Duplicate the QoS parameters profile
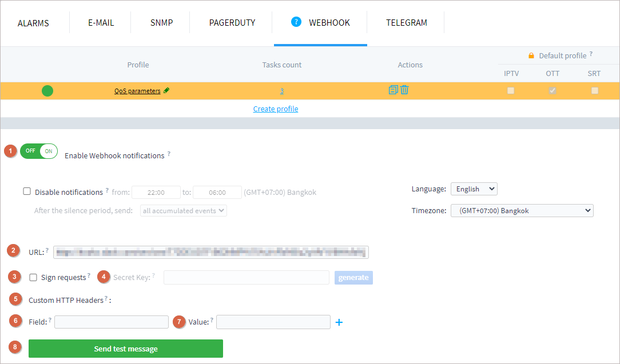Screen dimensions: 620x364 click(392, 90)
